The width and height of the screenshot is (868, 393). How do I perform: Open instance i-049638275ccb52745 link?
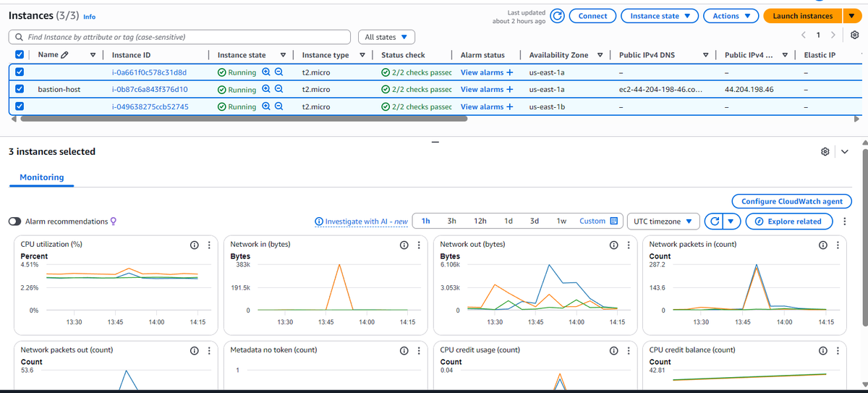[x=150, y=106]
